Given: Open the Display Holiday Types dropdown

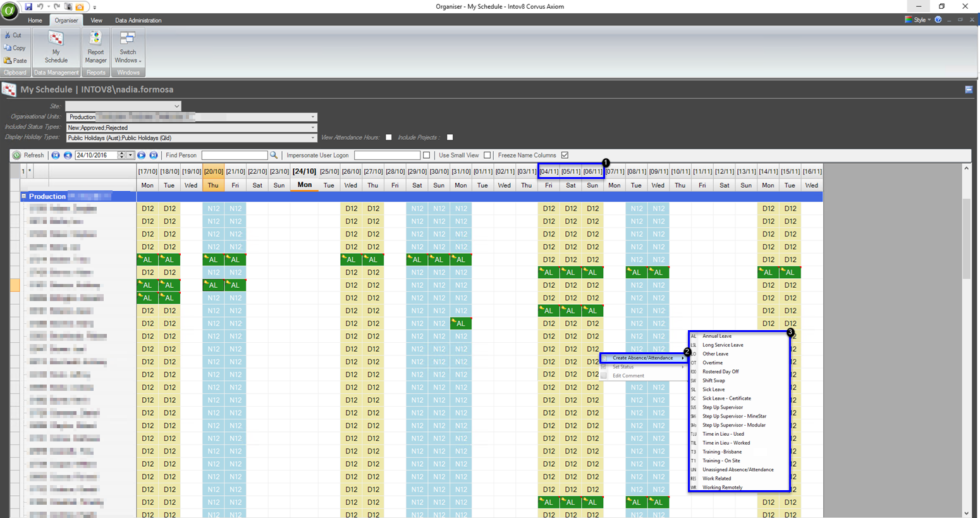Looking at the screenshot, I should [312, 138].
